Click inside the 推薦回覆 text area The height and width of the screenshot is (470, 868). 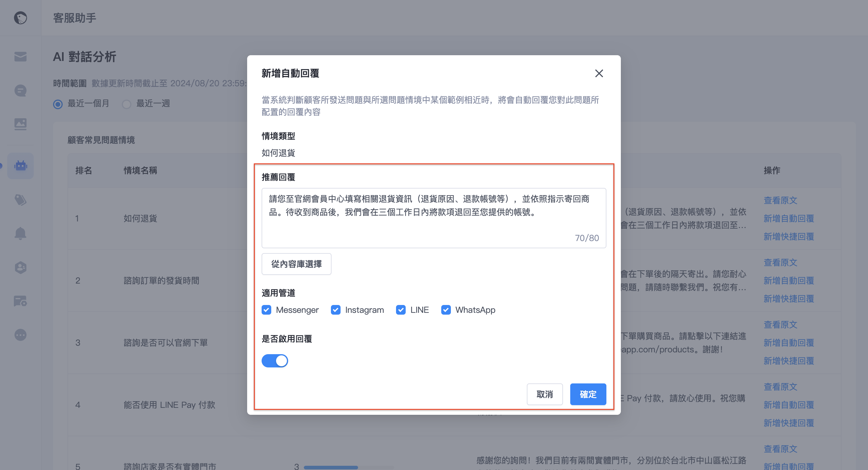(x=434, y=218)
